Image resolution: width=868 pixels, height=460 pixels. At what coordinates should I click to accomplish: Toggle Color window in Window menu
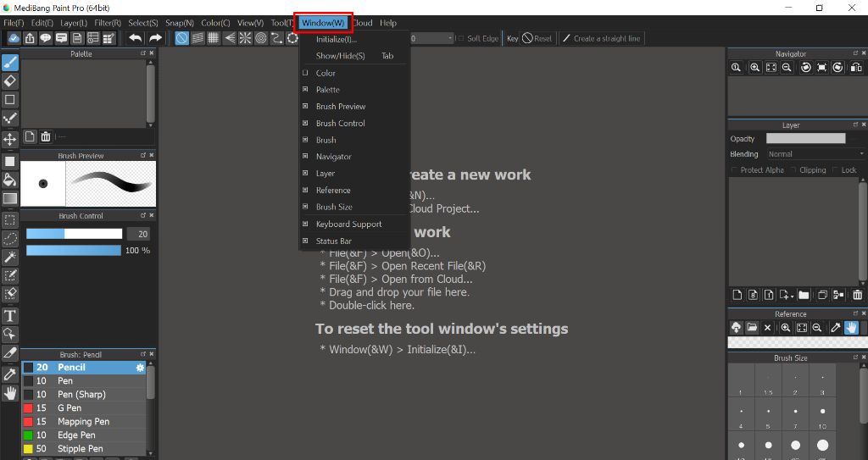point(325,73)
